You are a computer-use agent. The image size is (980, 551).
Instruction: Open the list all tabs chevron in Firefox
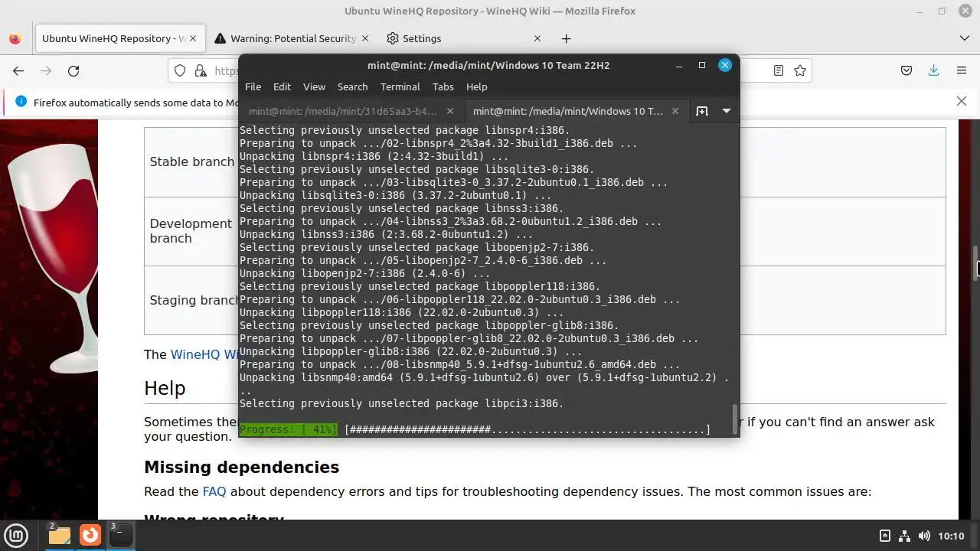pos(964,38)
